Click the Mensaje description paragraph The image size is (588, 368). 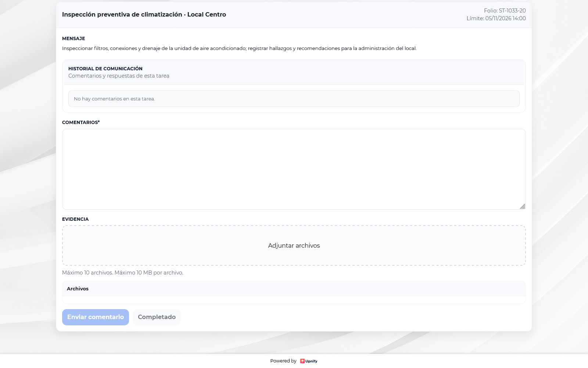[239, 48]
